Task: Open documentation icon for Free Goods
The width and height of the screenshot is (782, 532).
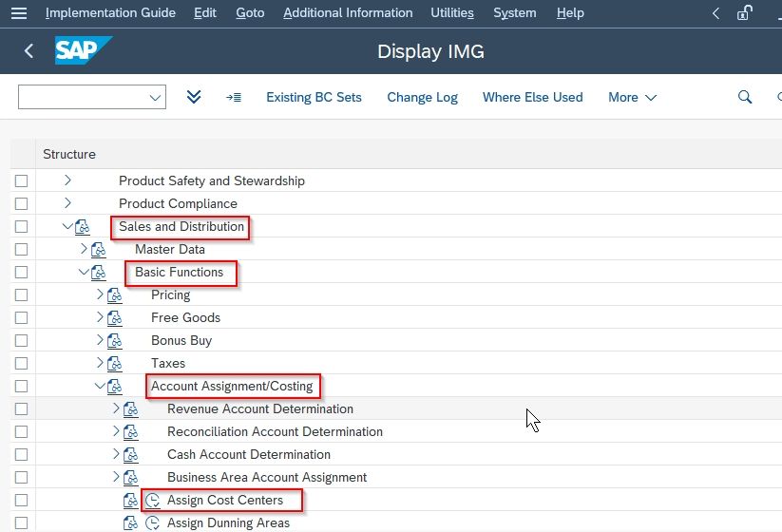Action: point(115,318)
